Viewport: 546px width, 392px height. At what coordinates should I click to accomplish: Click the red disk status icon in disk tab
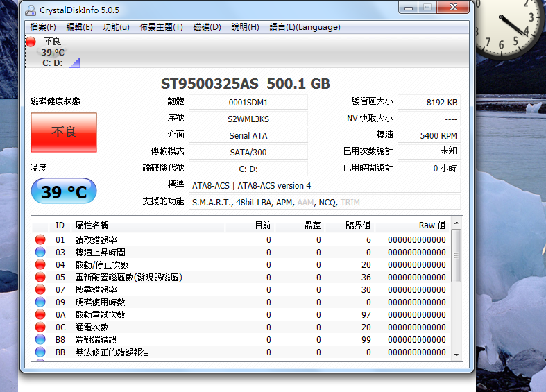[x=31, y=42]
